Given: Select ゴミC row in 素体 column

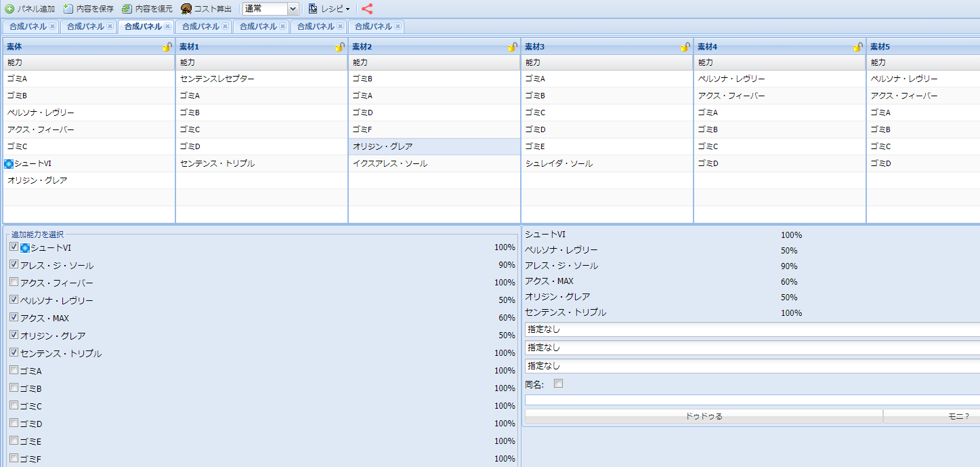Looking at the screenshot, I should pos(89,146).
